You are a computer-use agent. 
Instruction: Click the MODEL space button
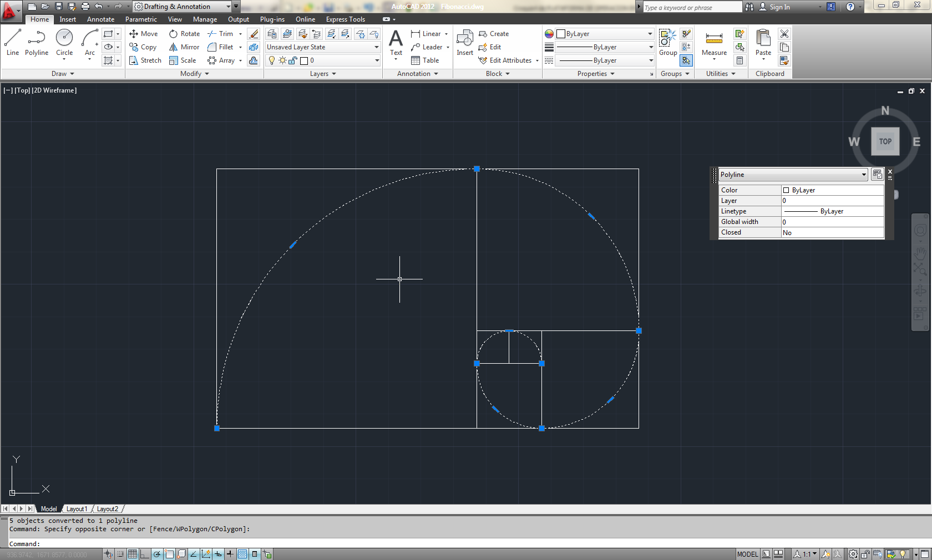tap(747, 554)
